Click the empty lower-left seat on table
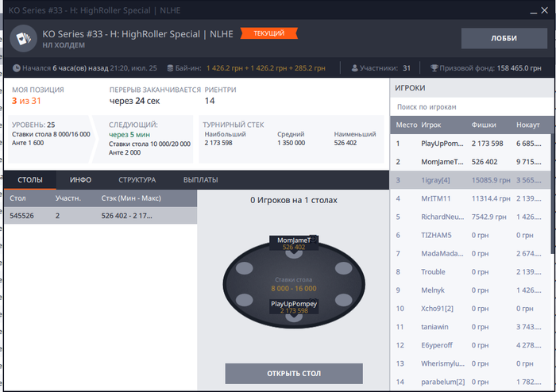 [245, 300]
